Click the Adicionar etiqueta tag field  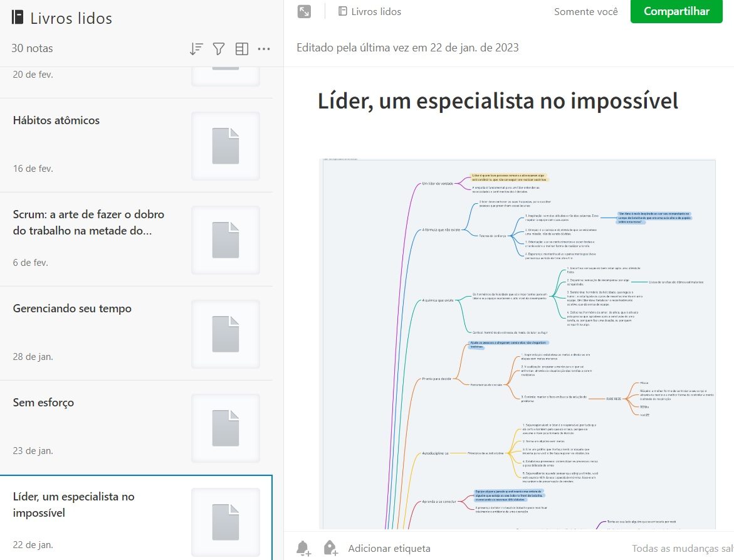(389, 548)
